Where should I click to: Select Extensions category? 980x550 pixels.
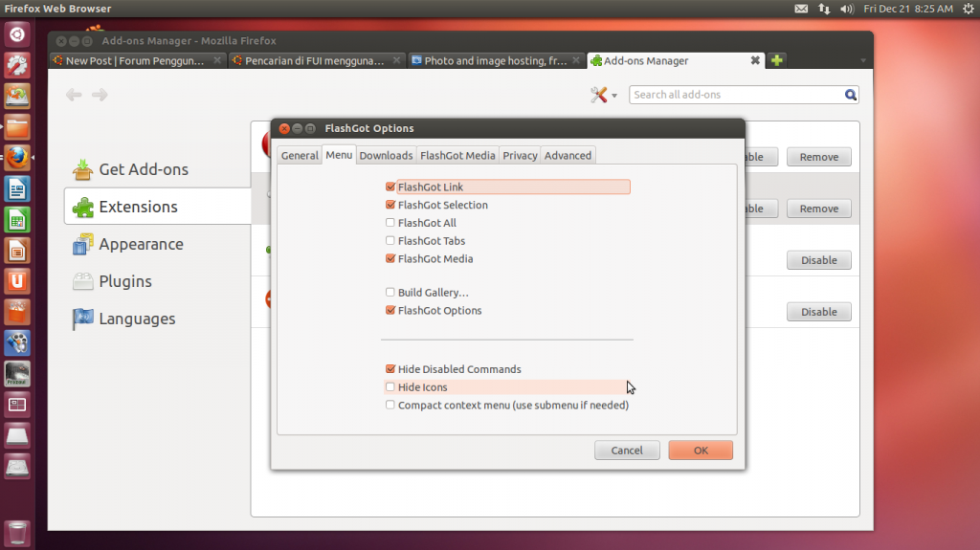[x=158, y=207]
